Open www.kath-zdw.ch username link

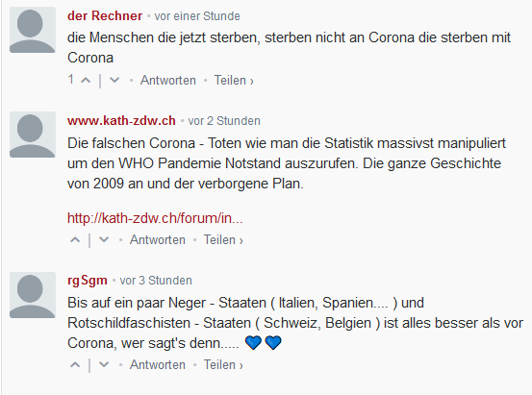(x=121, y=121)
